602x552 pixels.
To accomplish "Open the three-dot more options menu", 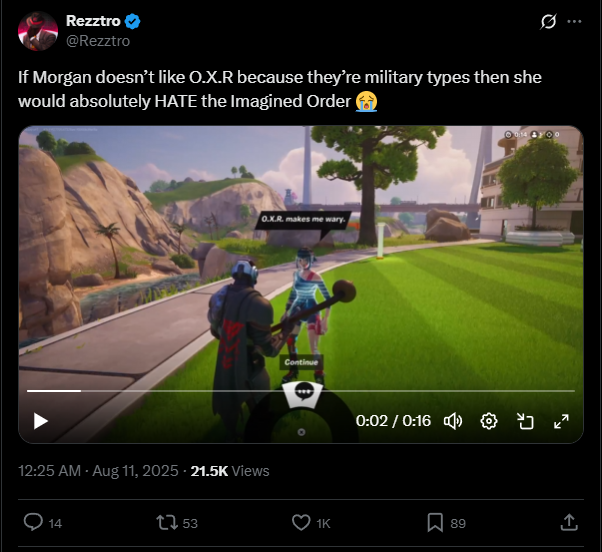I will coord(574,21).
